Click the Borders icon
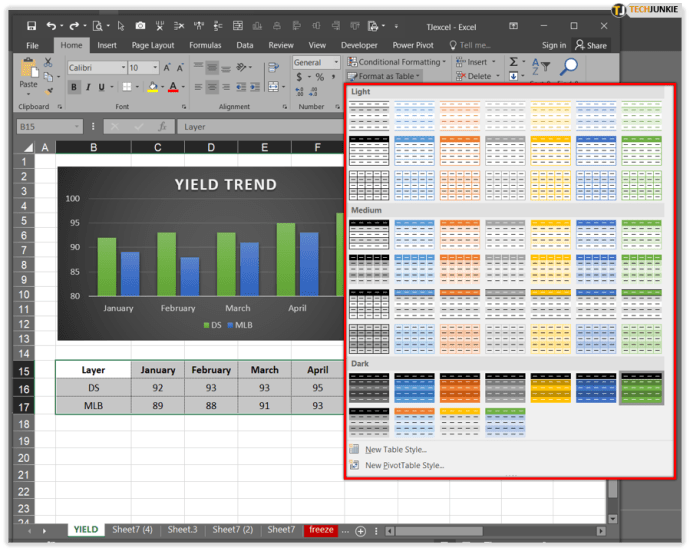Image resolution: width=690 pixels, height=551 pixels. click(127, 87)
